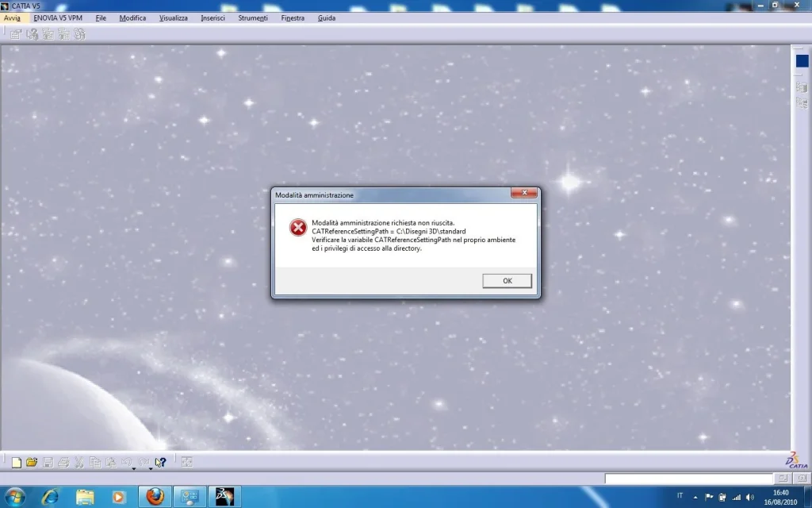
Task: Click the power plug icon in the tray
Action: 722,497
